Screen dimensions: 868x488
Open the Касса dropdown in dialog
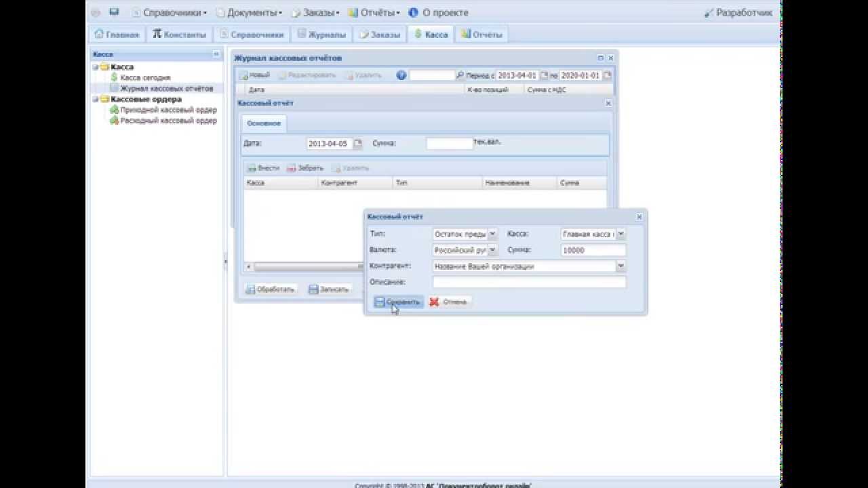[620, 234]
